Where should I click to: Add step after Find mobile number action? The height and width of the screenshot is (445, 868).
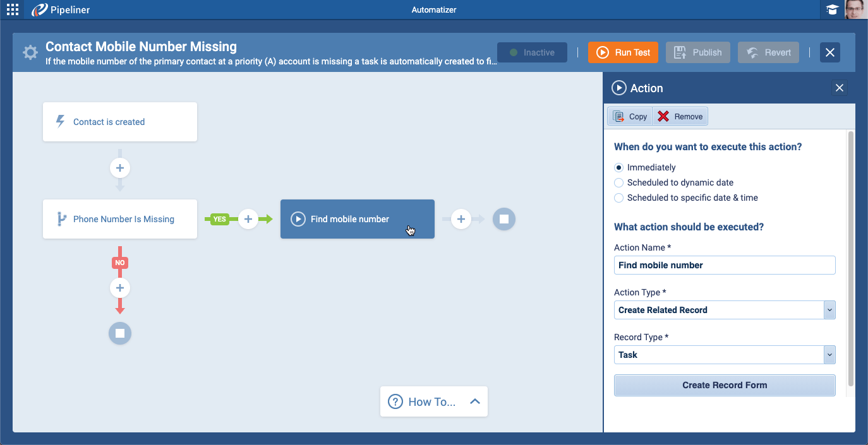pyautogui.click(x=461, y=219)
